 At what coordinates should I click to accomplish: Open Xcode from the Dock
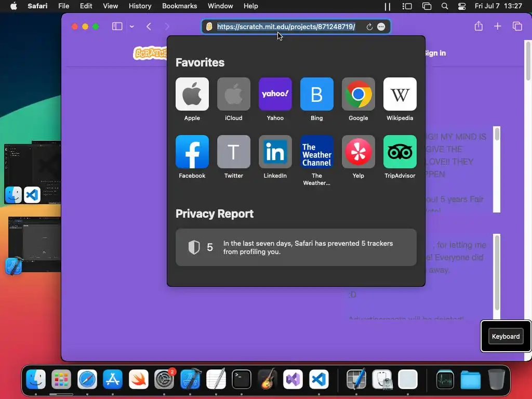[x=190, y=379]
